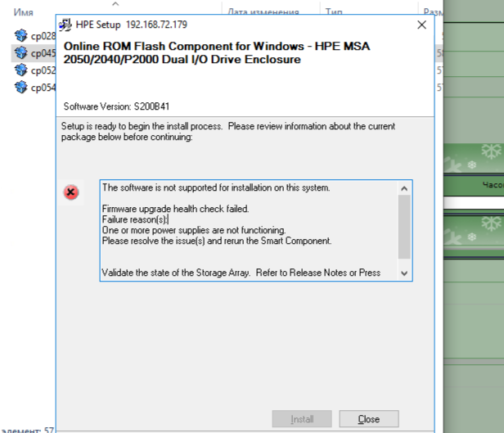The height and width of the screenshot is (433, 504).
Task: Click the sort chevron above file list
Action: 115,4
